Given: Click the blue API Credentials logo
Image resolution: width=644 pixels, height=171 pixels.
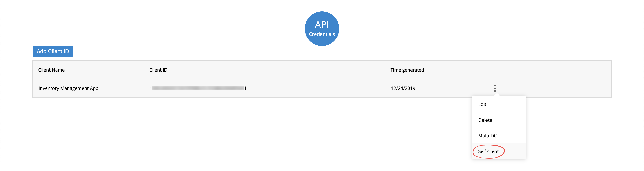Looking at the screenshot, I should pos(322,28).
